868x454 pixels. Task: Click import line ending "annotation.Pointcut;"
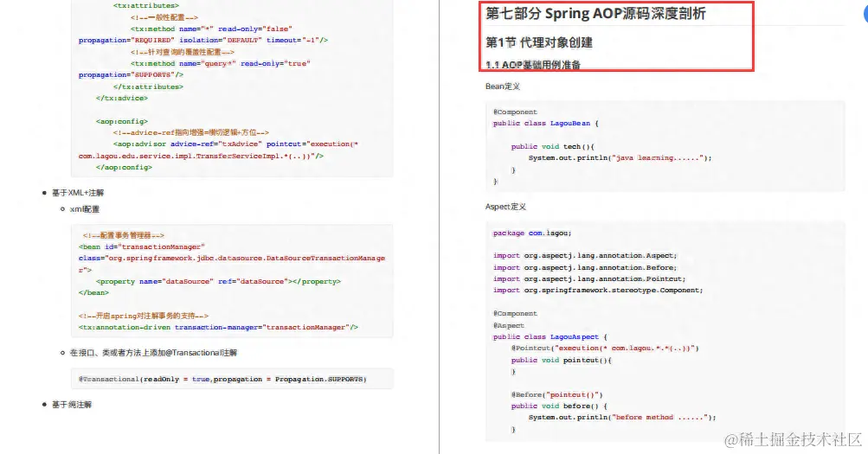click(x=589, y=279)
